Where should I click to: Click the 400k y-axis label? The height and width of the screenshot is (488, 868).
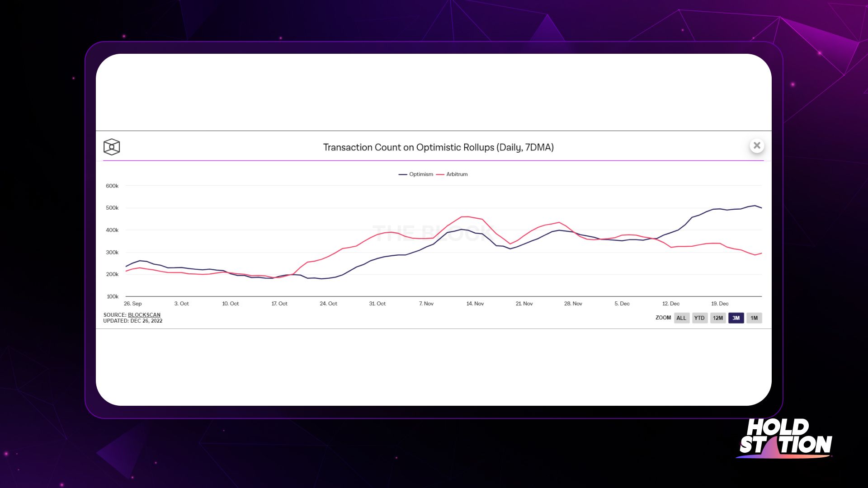tap(112, 230)
